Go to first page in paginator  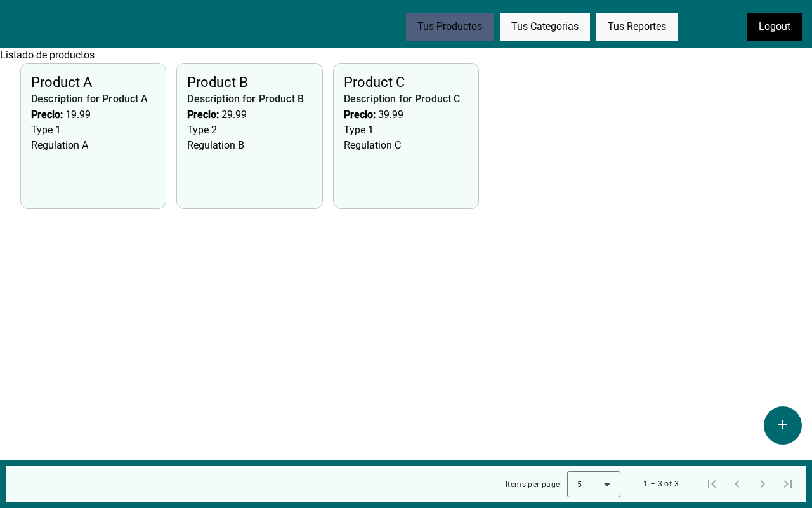712,484
